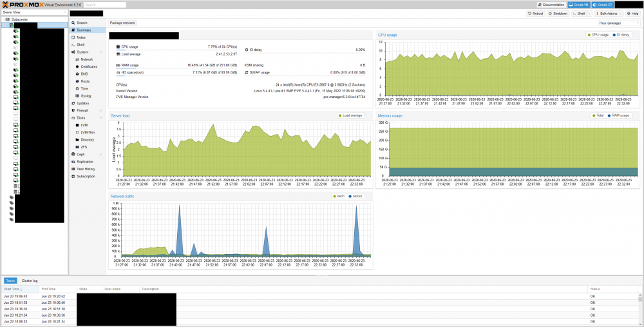Select task row starting Jun 23 18:51:38
The image size is (644, 327).
point(320,302)
